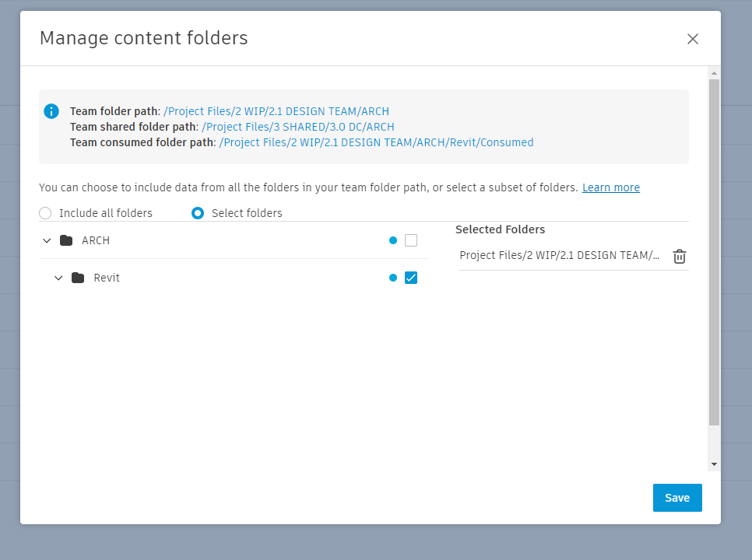Click the scrollbar up arrow
Viewport: 752px width, 560px height.
[x=714, y=72]
